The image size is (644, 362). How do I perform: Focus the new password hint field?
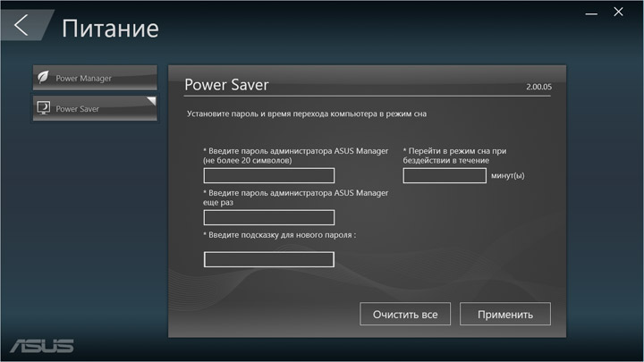click(269, 259)
